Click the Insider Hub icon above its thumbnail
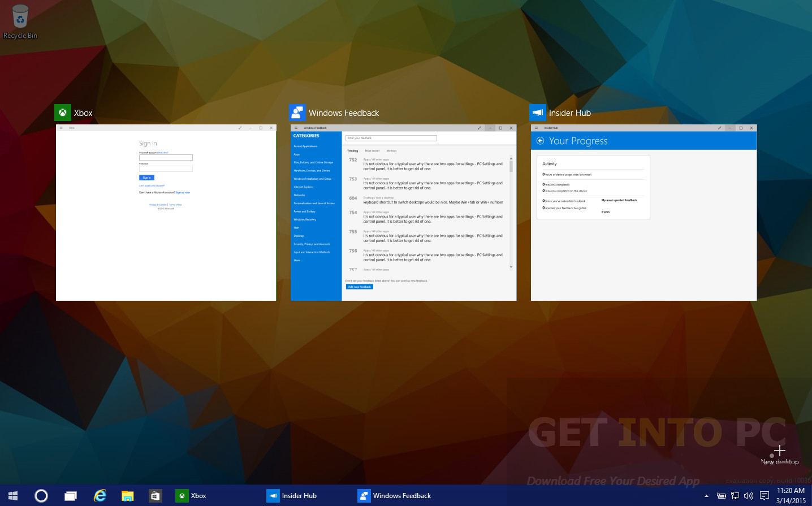 tap(538, 113)
